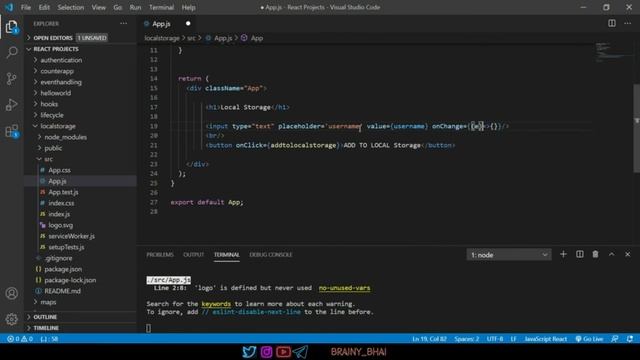This screenshot has height=360, width=640.
Task: Expand the authentication folder
Action: pyautogui.click(x=61, y=60)
